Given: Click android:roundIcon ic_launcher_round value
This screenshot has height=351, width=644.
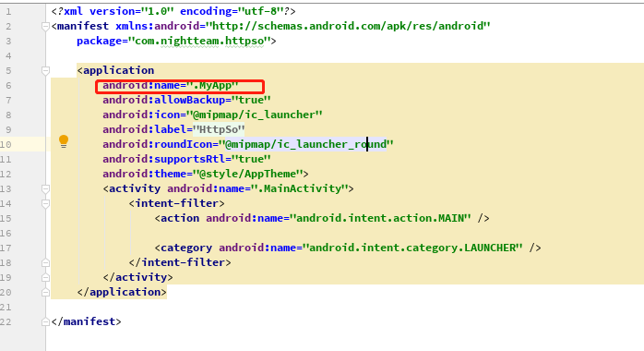Looking at the screenshot, I should (306, 145).
